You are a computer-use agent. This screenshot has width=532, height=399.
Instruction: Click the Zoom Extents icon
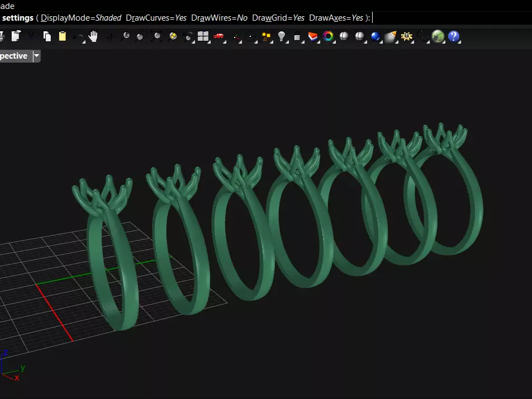point(156,36)
